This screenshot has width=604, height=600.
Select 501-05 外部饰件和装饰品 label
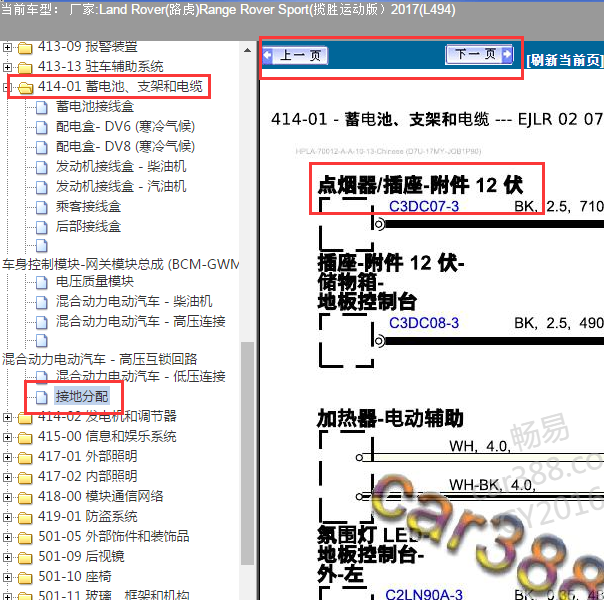point(114,537)
